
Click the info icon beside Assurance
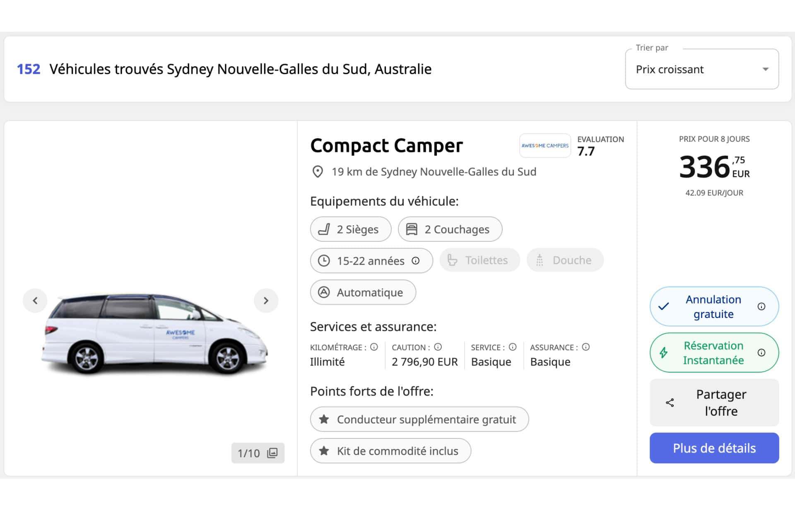tap(585, 347)
